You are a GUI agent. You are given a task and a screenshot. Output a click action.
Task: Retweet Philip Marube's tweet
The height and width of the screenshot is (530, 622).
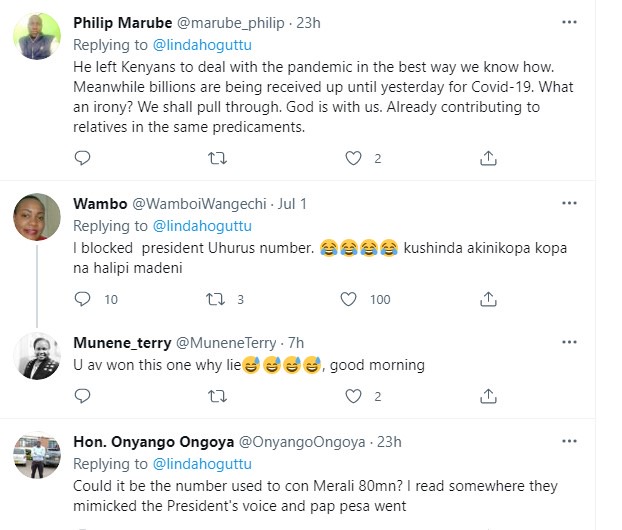(x=215, y=158)
